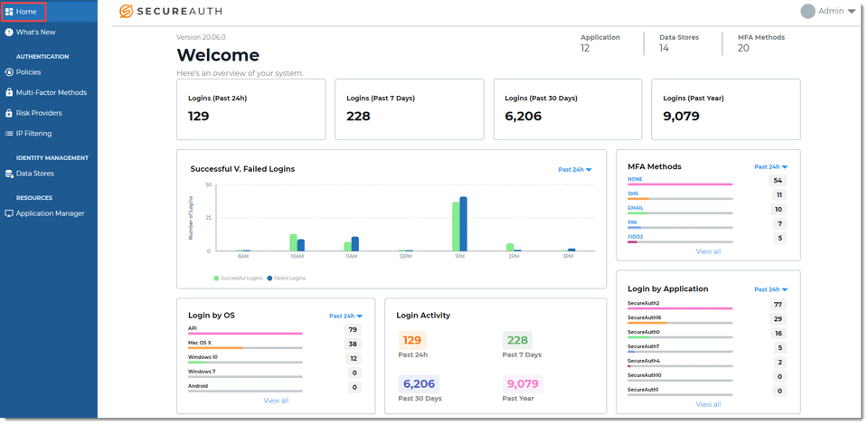The width and height of the screenshot is (868, 425).
Task: Click the Risk Providers lock icon
Action: click(x=9, y=113)
